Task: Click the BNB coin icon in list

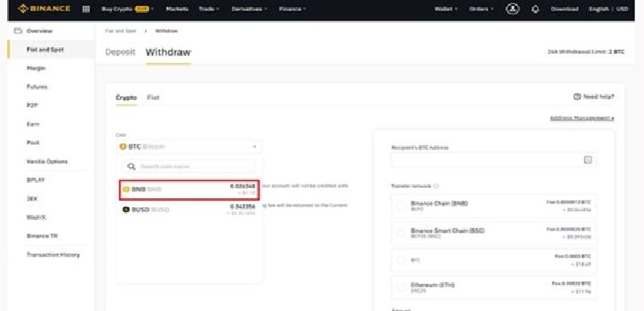Action: (126, 189)
